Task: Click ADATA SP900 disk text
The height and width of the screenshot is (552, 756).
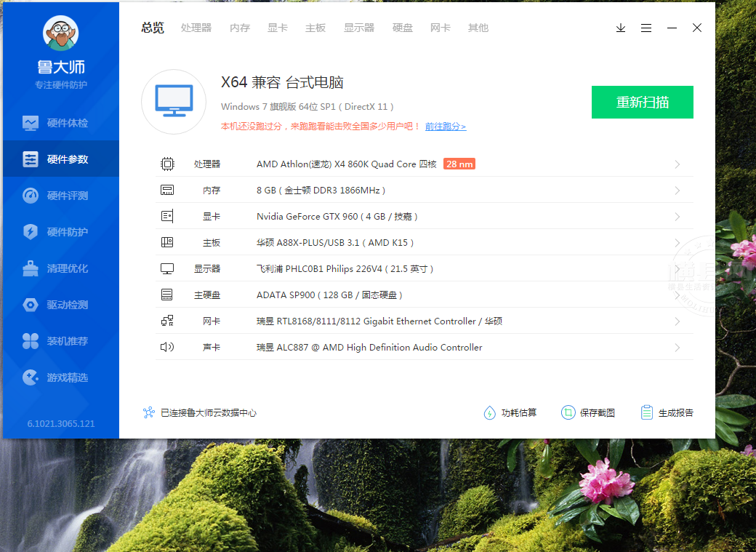Action: click(329, 295)
